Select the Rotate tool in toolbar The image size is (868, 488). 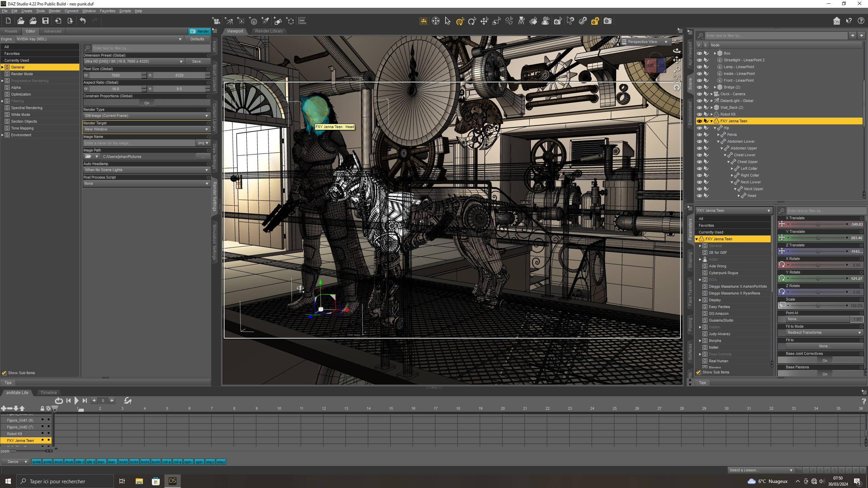(472, 21)
